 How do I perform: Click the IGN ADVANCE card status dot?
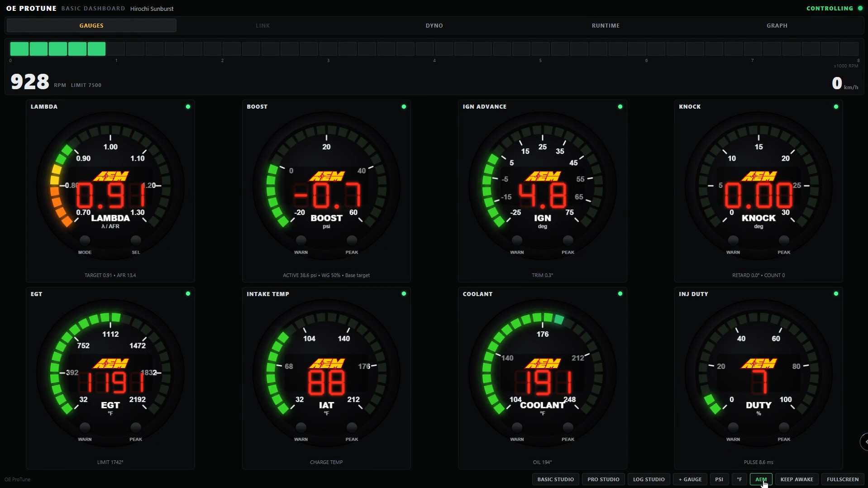tap(620, 107)
